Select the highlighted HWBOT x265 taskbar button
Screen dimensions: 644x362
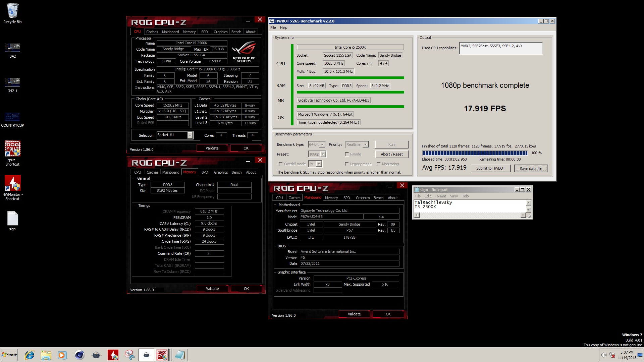147,355
